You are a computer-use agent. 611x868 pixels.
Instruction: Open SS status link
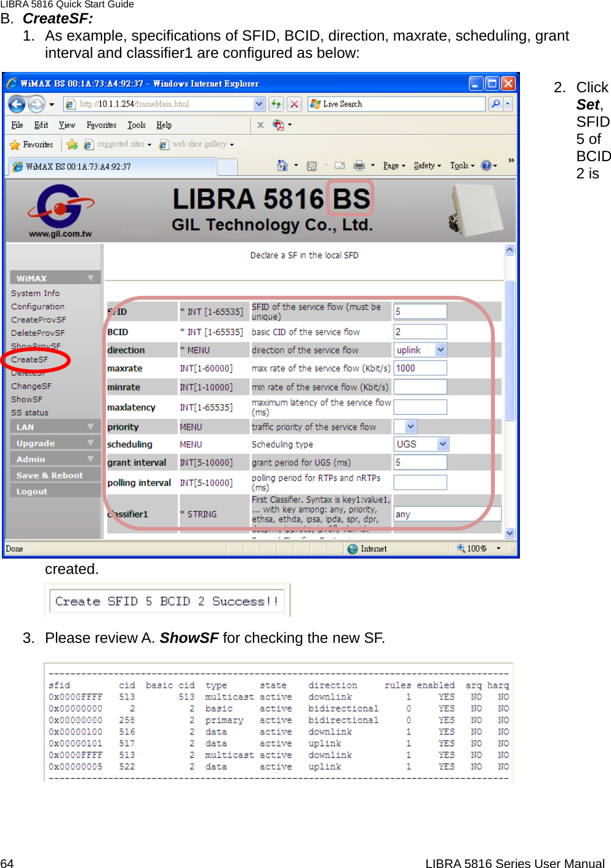(x=30, y=413)
